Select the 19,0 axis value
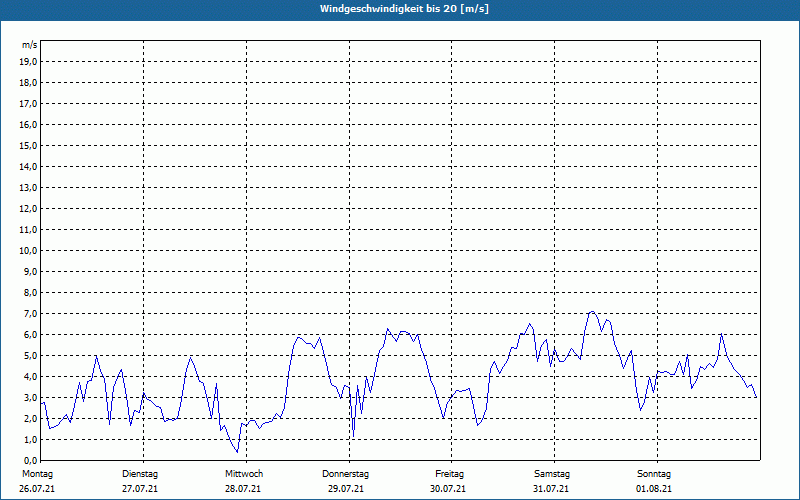The image size is (800, 500). (x=28, y=62)
